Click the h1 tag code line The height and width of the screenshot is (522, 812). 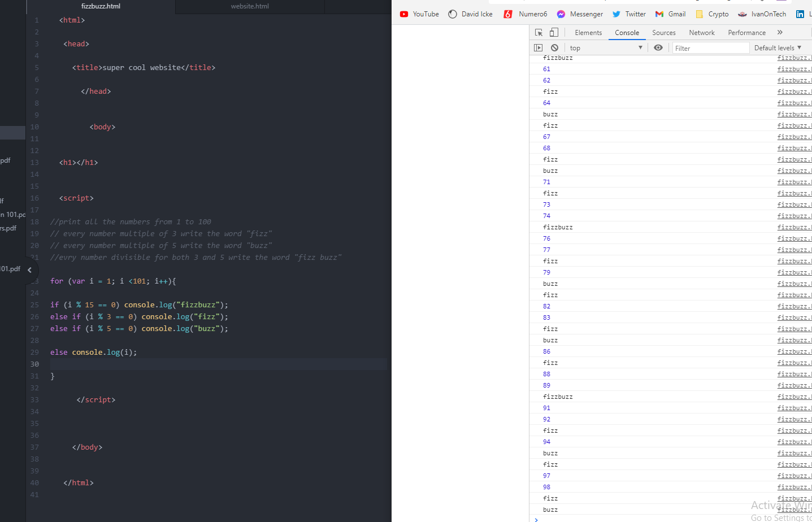pyautogui.click(x=79, y=163)
